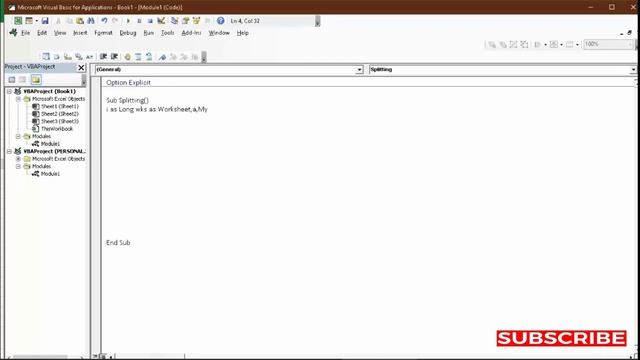Open the Splitting procedure dropdown
Image resolution: width=640 pixels, height=360 pixels.
pyautogui.click(x=633, y=70)
